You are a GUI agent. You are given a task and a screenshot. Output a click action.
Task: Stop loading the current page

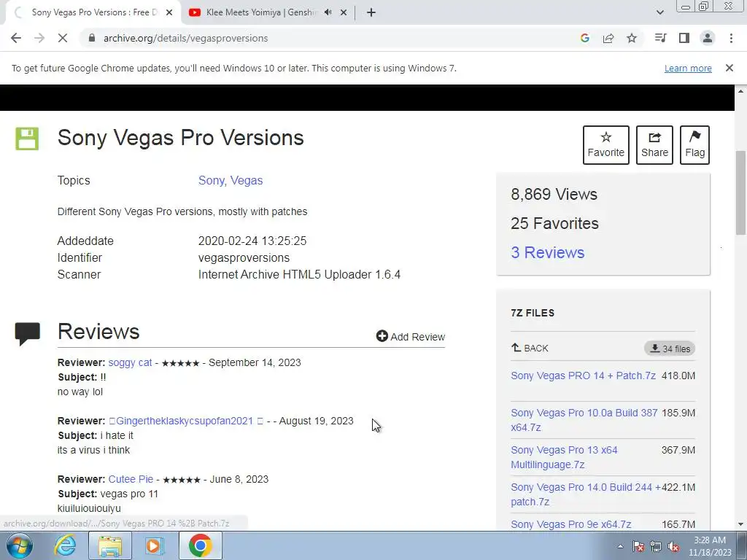[x=63, y=38]
